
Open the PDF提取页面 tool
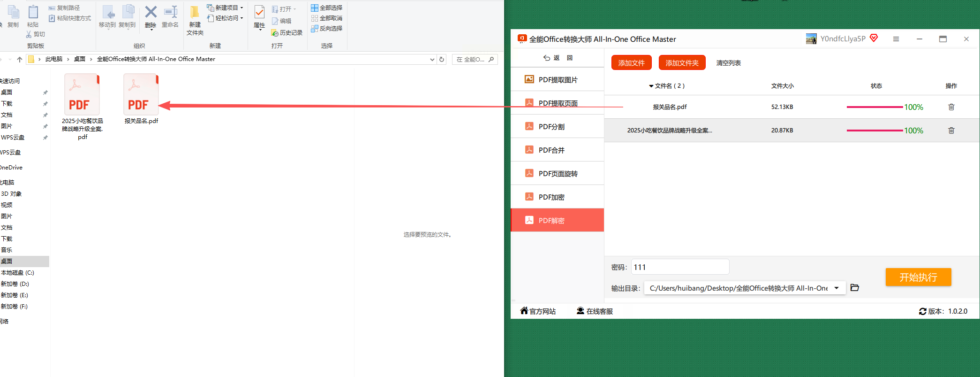557,103
